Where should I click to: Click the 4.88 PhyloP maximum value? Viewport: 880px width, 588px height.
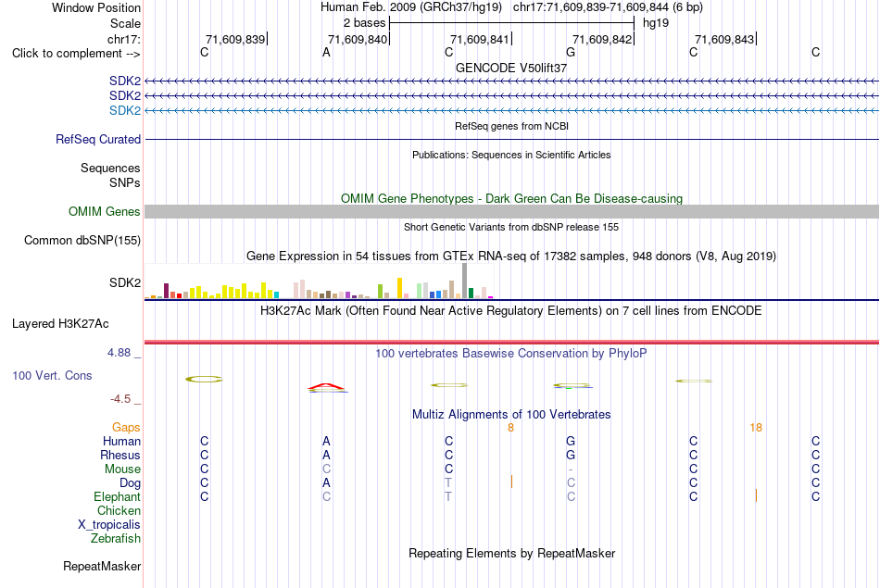click(119, 353)
